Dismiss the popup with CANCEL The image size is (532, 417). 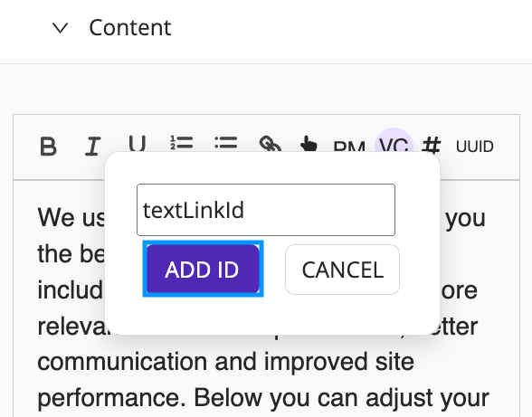(342, 270)
